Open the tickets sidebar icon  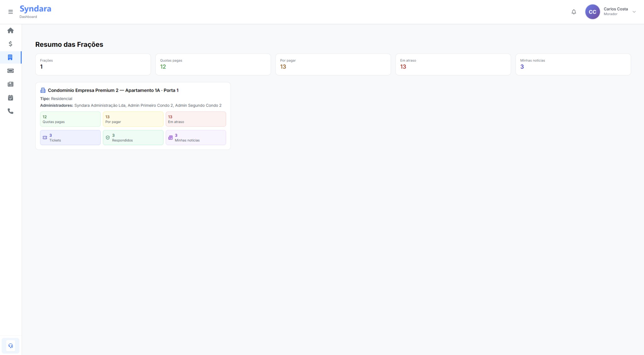[10, 71]
